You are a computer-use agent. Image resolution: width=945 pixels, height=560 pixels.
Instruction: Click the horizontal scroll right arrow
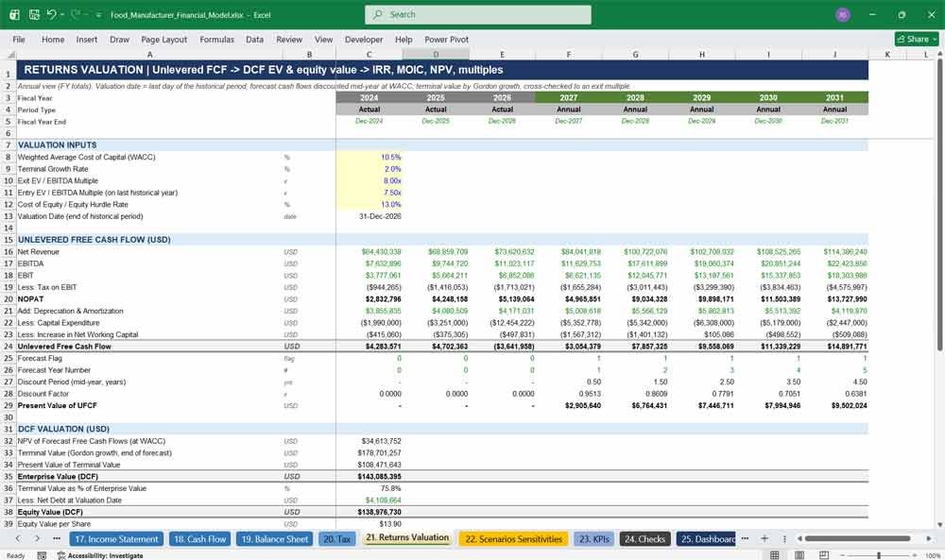(929, 538)
